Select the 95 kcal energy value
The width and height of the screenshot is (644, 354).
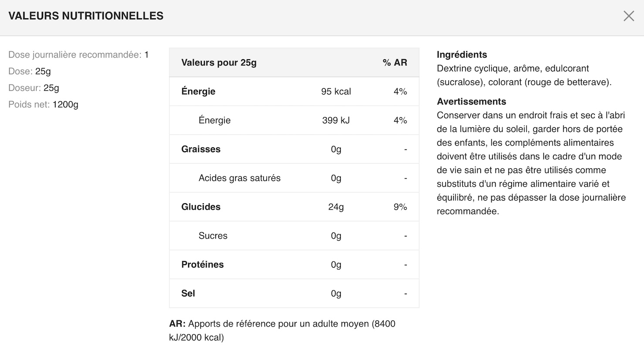336,92
